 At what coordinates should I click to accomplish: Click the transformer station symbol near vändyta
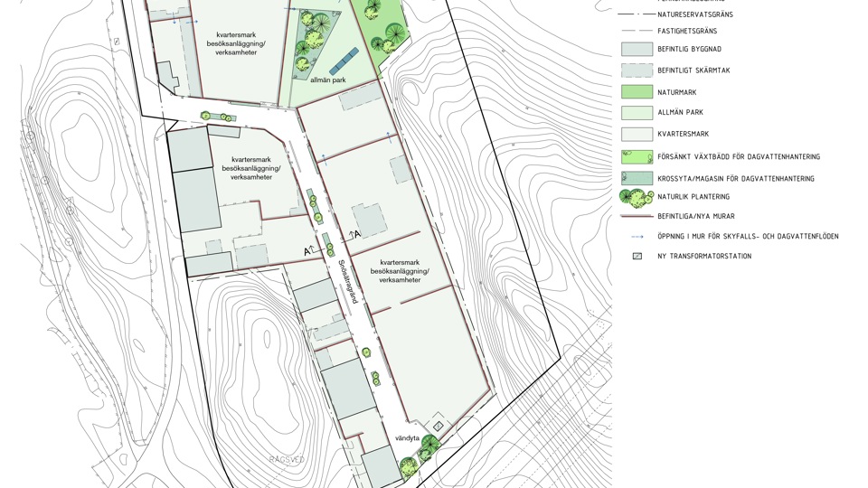(439, 427)
